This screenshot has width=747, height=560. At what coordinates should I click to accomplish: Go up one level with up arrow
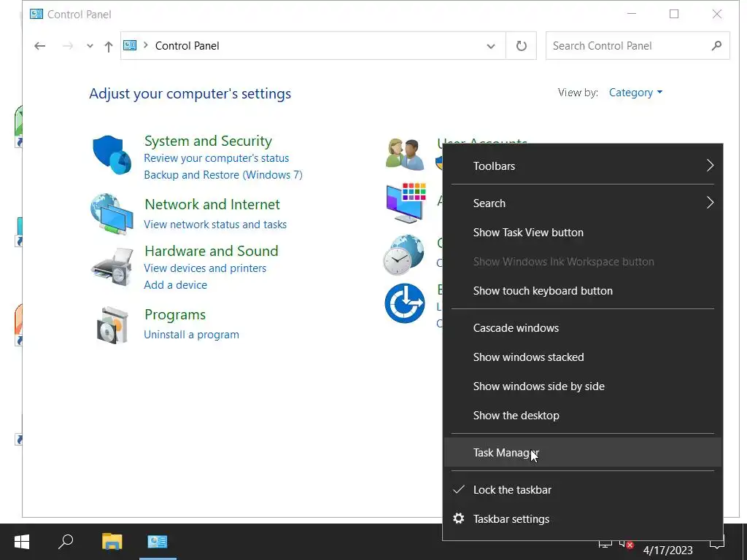[x=109, y=46]
